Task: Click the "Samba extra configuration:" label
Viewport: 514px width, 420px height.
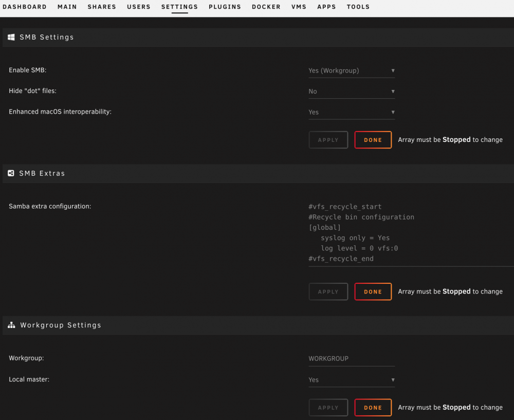Action: pos(50,206)
